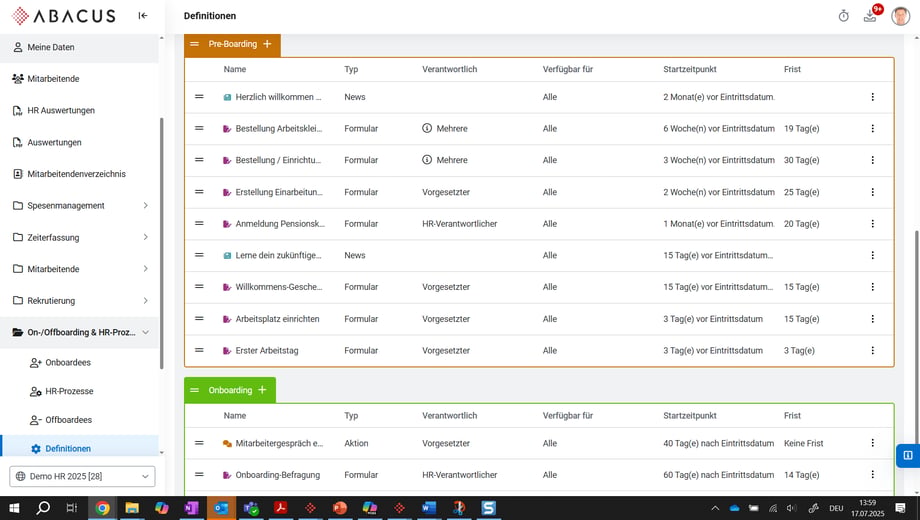This screenshot has width=920, height=520.
Task: Open HR-Prozesse submenu item
Action: [x=79, y=391]
